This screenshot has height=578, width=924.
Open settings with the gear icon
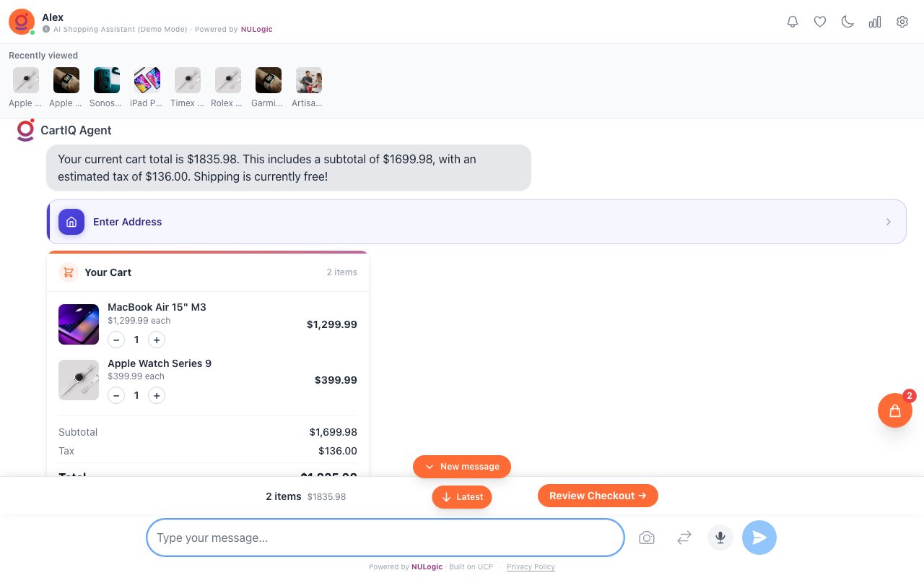pyautogui.click(x=902, y=22)
